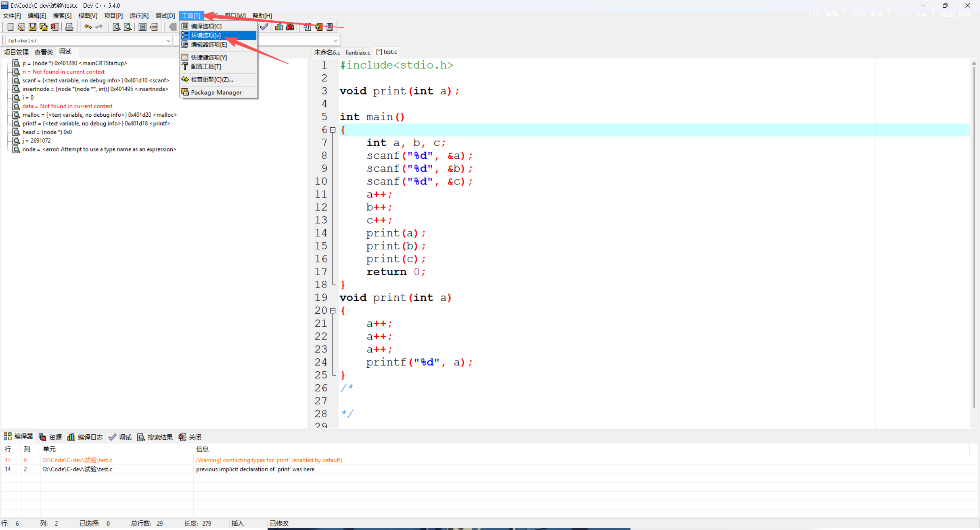Screen dimensions: 980x530
Task: Open the 运行[R] menu
Action: click(139, 16)
